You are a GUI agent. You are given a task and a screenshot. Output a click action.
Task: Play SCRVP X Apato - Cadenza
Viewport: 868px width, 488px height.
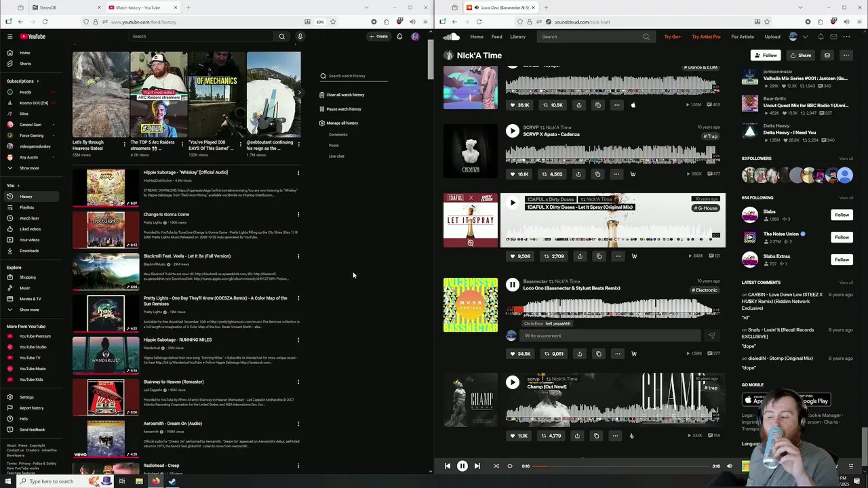tap(513, 131)
